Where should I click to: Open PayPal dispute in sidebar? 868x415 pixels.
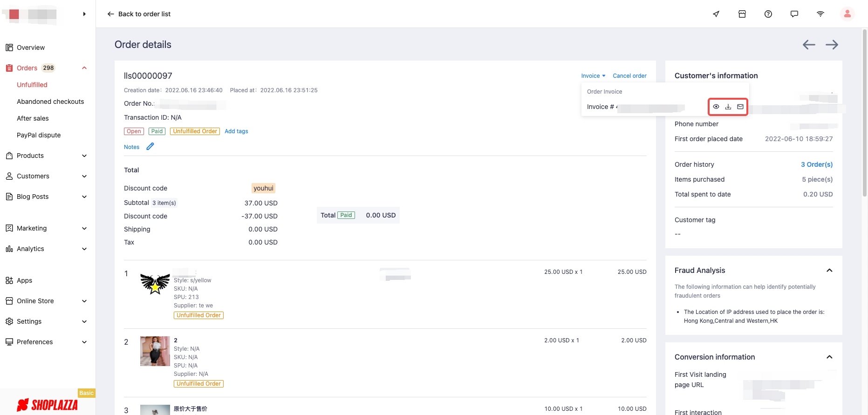point(39,135)
